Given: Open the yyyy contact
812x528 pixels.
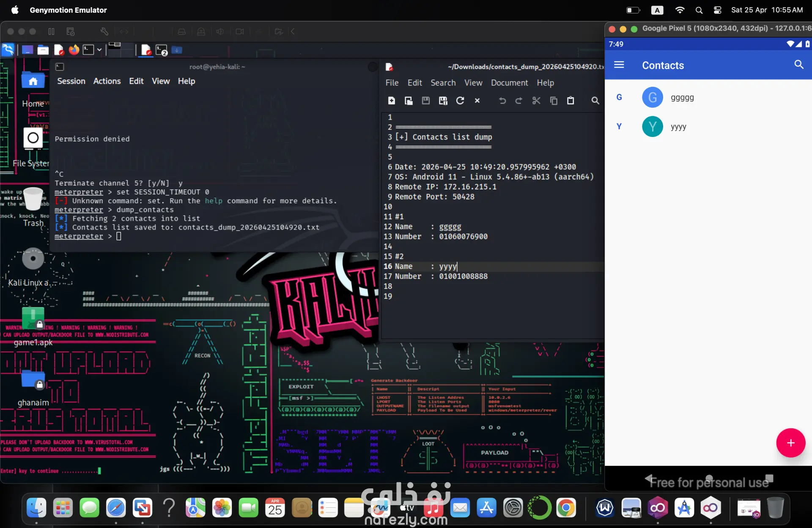Looking at the screenshot, I should point(708,126).
